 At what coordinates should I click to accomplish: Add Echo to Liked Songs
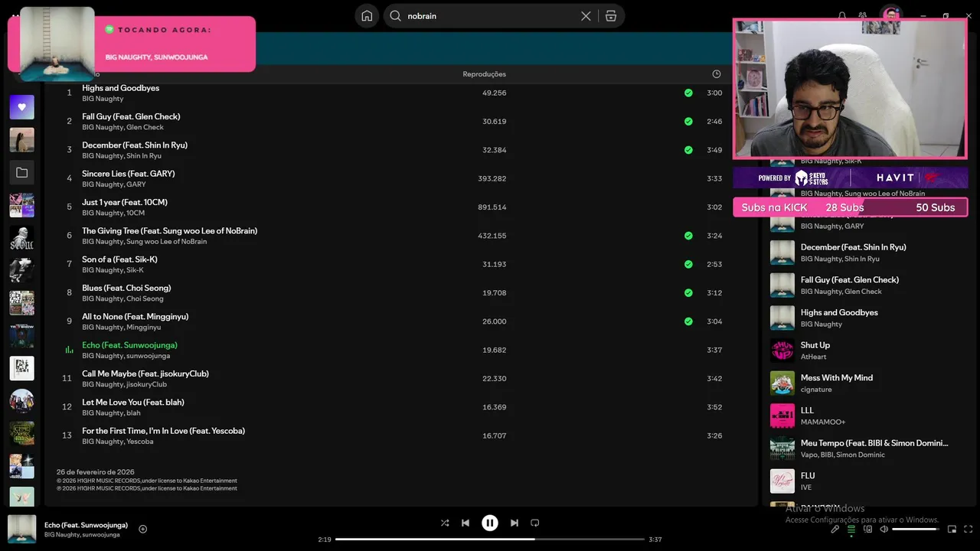(142, 529)
